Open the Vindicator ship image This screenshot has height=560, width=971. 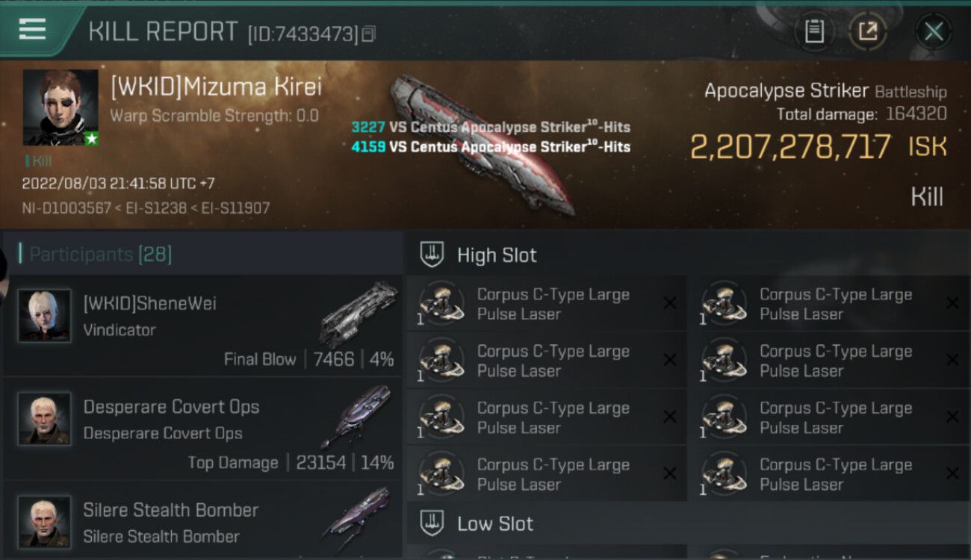359,314
